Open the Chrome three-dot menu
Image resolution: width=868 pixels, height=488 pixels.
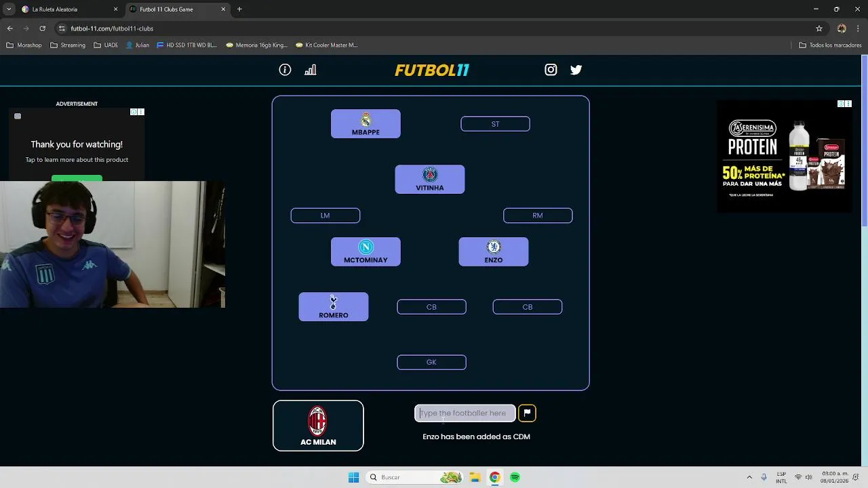(x=859, y=28)
